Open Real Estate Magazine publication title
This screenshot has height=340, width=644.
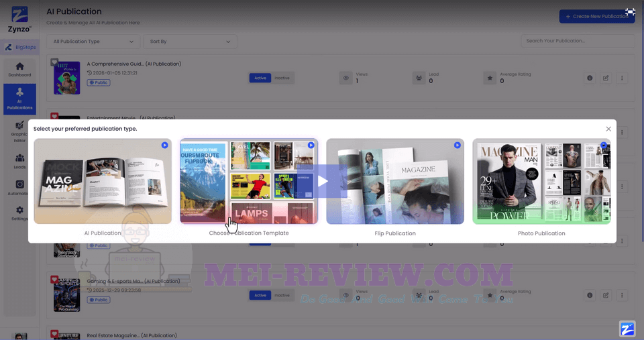(x=132, y=335)
